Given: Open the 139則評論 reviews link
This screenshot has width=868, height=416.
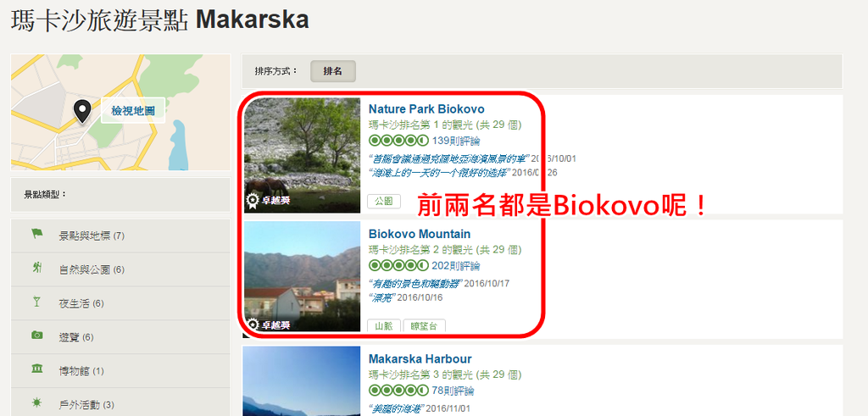Looking at the screenshot, I should click(456, 141).
